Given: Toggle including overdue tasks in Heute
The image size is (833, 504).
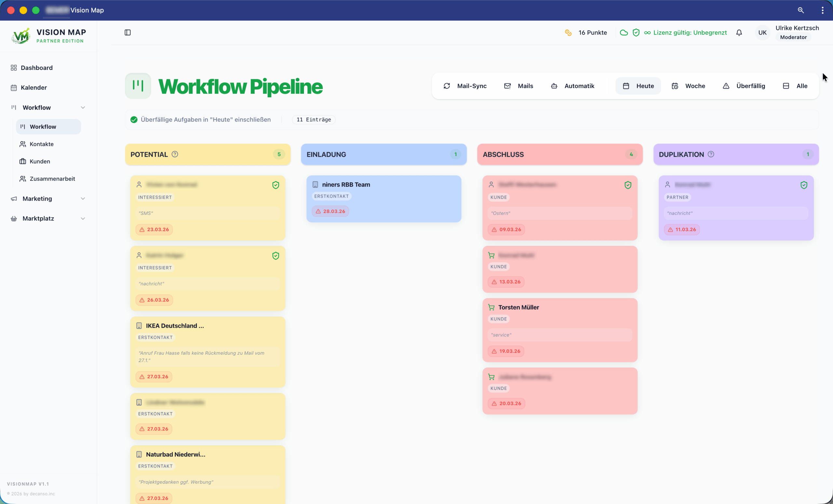Looking at the screenshot, I should [x=134, y=120].
